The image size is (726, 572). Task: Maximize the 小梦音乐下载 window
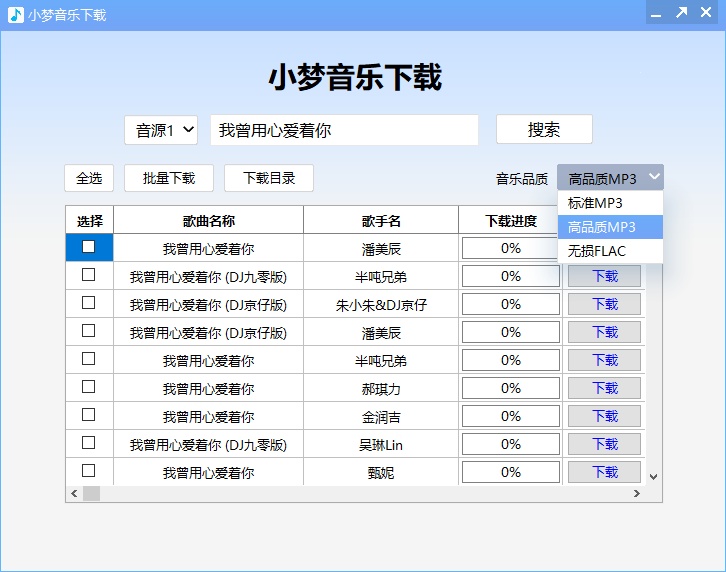pyautogui.click(x=681, y=14)
